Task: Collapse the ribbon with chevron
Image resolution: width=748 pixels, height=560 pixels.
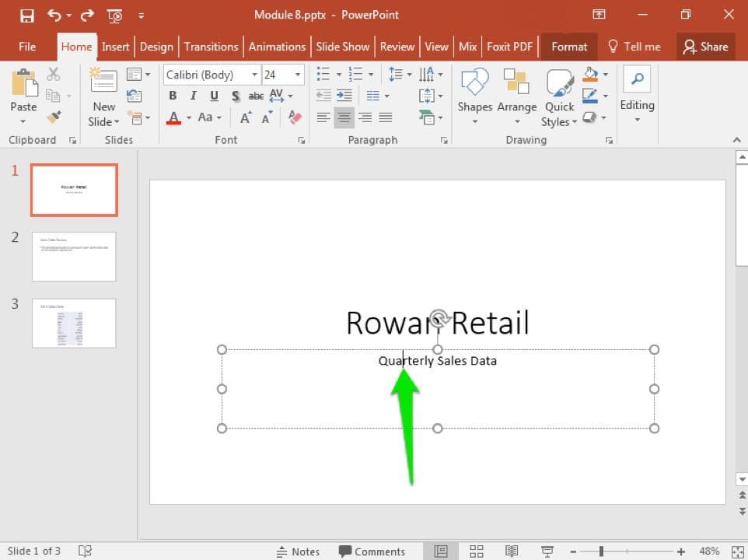Action: (x=737, y=140)
